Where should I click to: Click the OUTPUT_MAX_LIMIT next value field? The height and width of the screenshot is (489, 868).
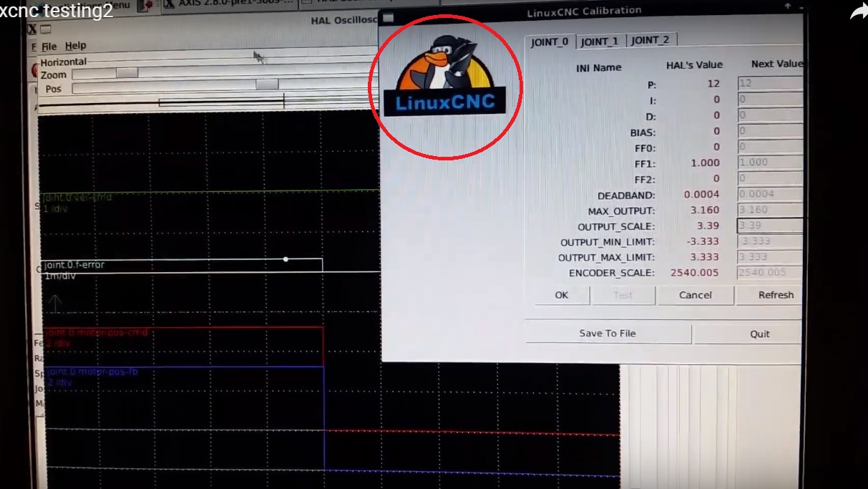point(770,256)
